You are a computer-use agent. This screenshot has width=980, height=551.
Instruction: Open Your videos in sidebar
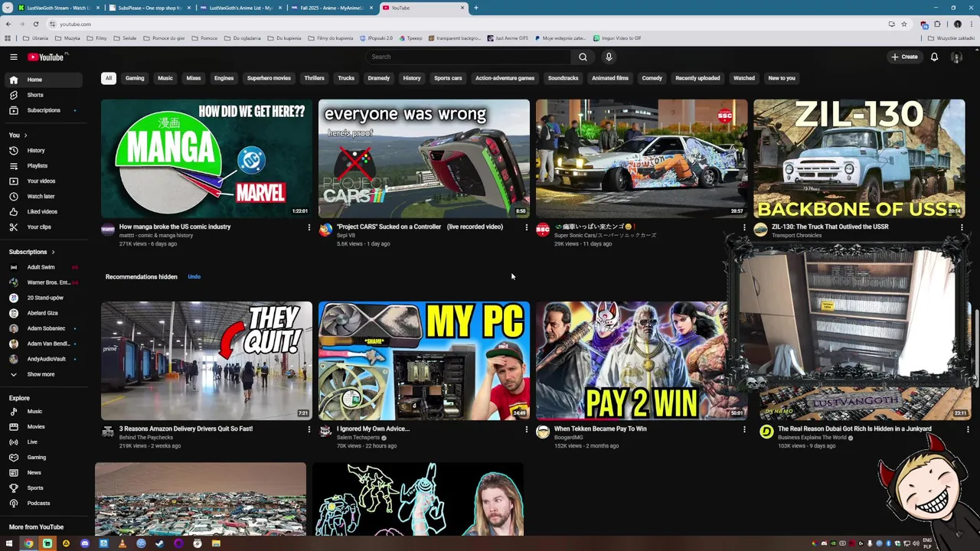(x=44, y=181)
